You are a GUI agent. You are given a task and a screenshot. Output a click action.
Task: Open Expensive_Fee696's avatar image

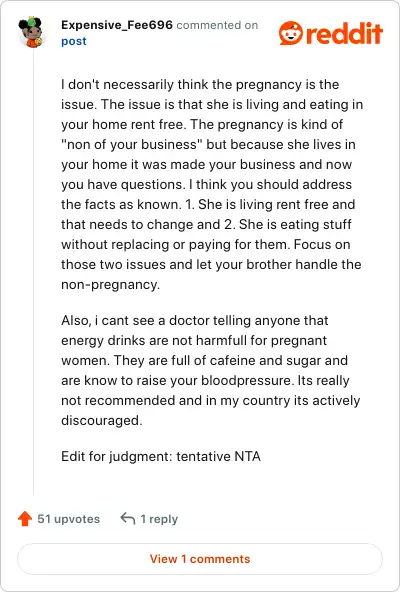(x=30, y=32)
